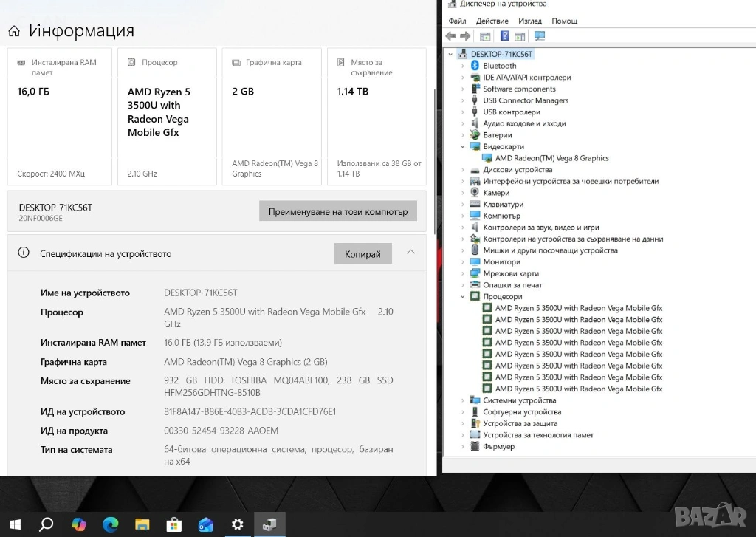Open the Изглед menu
This screenshot has height=537, width=756.
530,21
